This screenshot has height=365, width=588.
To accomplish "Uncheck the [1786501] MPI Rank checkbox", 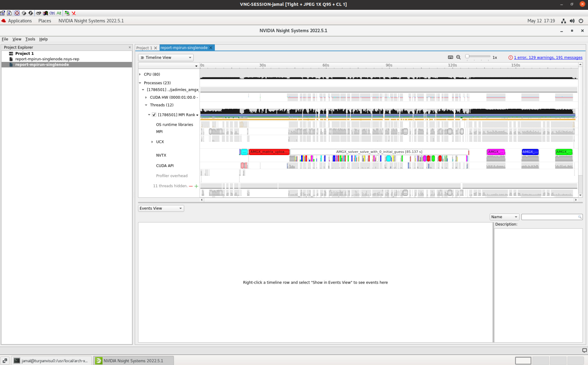I will click(154, 115).
